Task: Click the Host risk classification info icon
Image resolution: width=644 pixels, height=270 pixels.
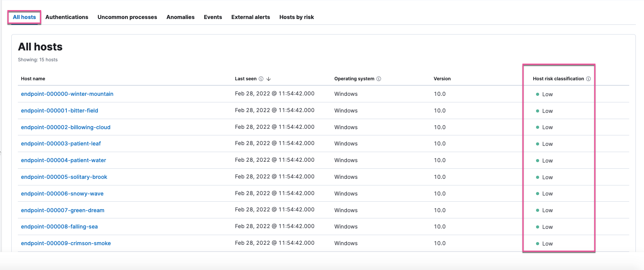Action: click(x=588, y=79)
